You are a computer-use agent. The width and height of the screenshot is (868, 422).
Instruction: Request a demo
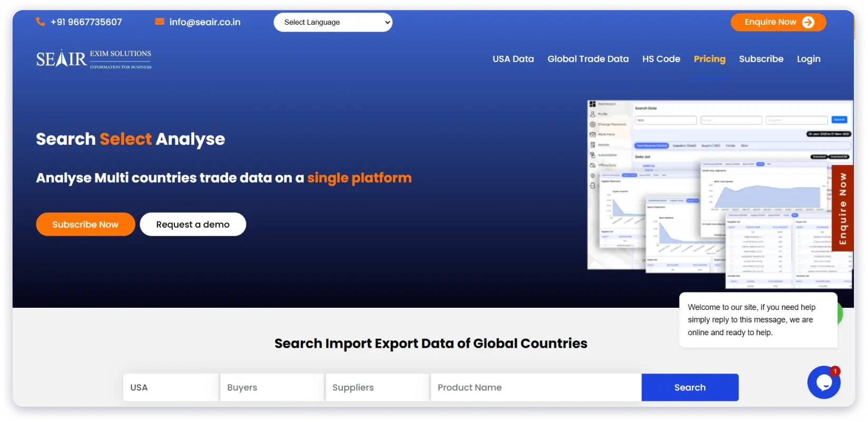193,224
